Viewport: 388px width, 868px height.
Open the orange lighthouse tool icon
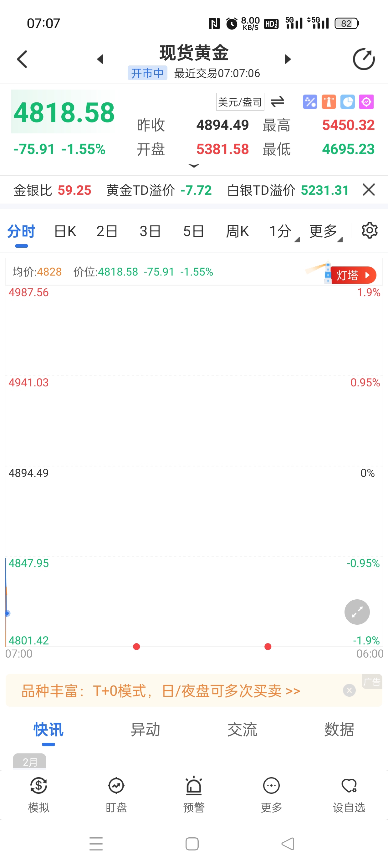[x=329, y=102]
